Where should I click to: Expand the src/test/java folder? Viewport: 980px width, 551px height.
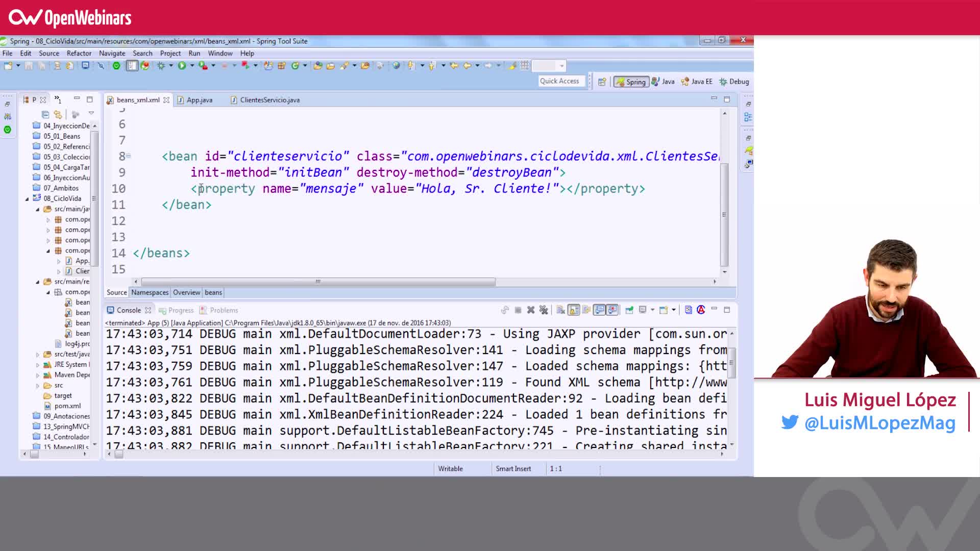pyautogui.click(x=37, y=354)
